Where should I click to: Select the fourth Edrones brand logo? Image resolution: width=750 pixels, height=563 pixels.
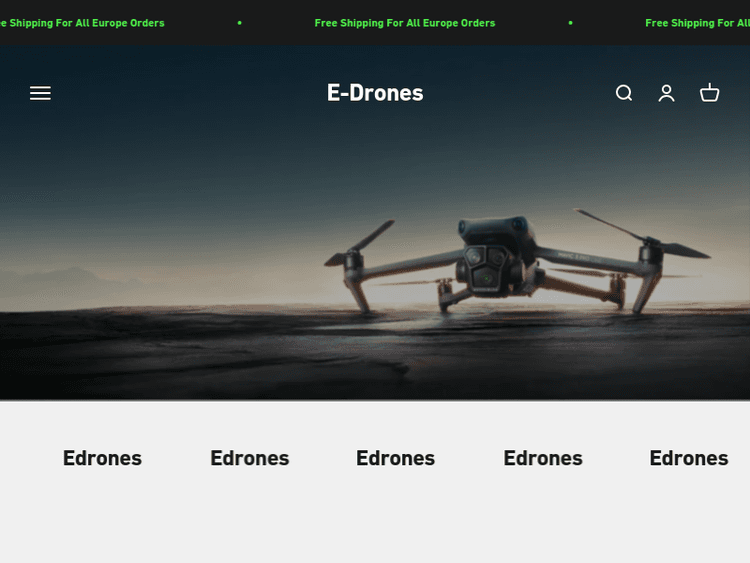(542, 458)
